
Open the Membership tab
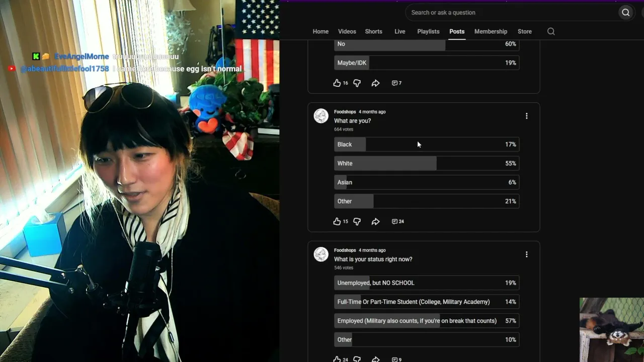[x=491, y=31]
